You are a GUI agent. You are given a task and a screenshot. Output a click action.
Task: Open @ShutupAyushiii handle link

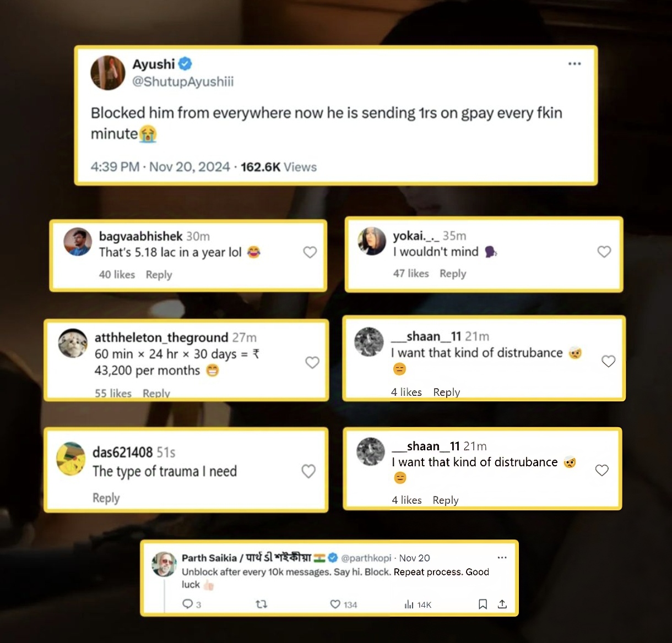183,81
